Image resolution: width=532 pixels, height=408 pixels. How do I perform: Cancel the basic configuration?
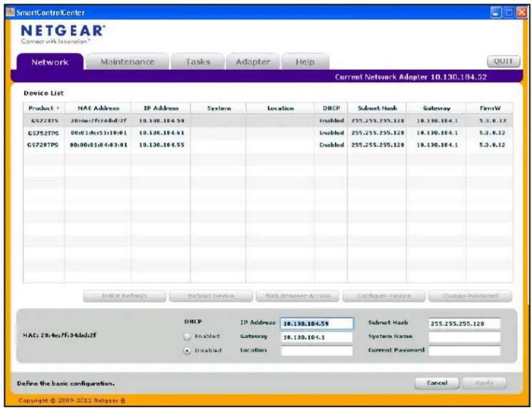click(437, 383)
